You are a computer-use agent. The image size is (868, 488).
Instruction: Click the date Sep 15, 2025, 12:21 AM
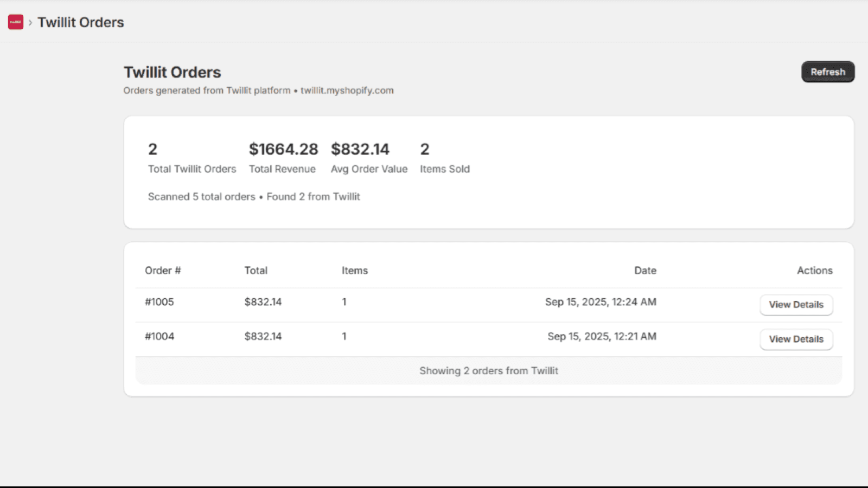(602, 337)
